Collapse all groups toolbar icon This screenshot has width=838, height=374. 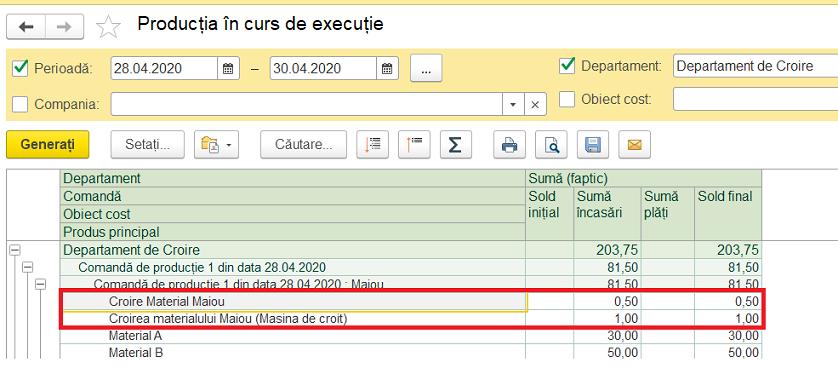click(x=414, y=145)
